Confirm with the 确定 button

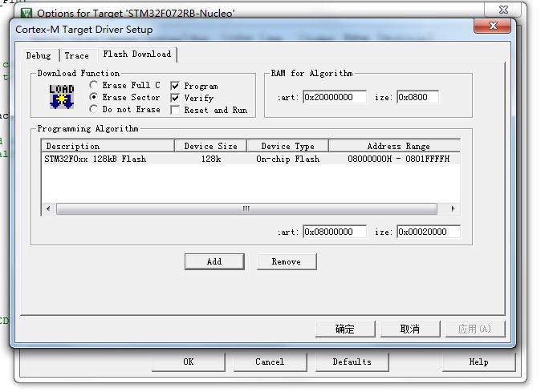(x=345, y=329)
